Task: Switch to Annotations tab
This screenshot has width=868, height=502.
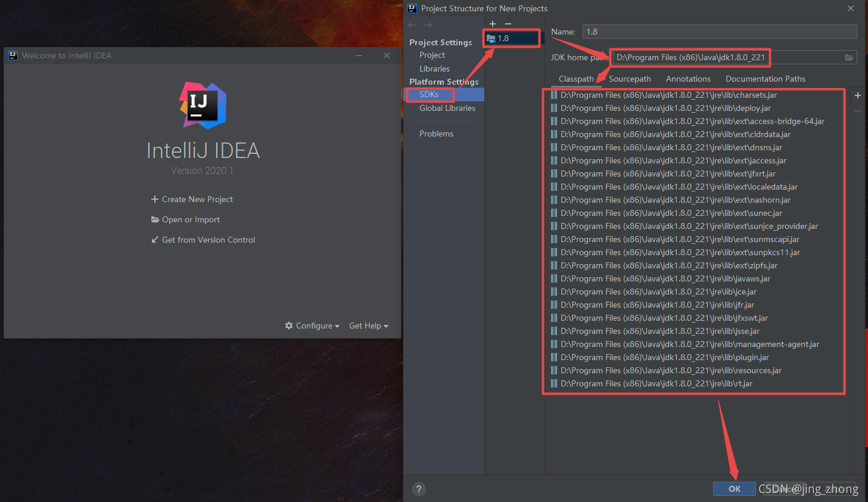Action: tap(688, 79)
